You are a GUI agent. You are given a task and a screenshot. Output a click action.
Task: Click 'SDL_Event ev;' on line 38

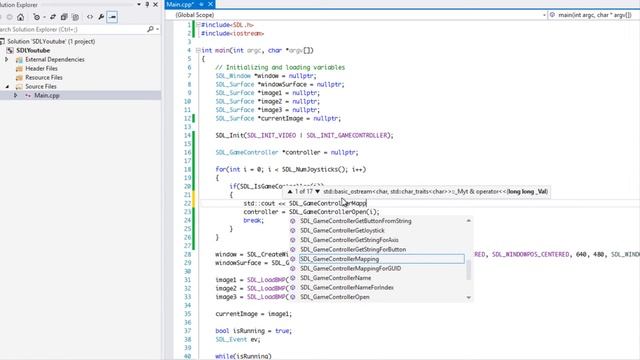pyautogui.click(x=238, y=340)
